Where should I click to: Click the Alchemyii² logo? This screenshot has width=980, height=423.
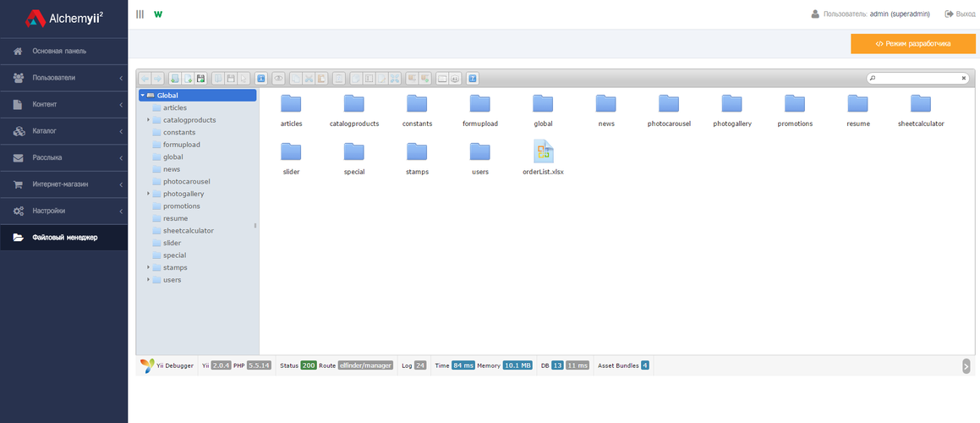click(63, 19)
